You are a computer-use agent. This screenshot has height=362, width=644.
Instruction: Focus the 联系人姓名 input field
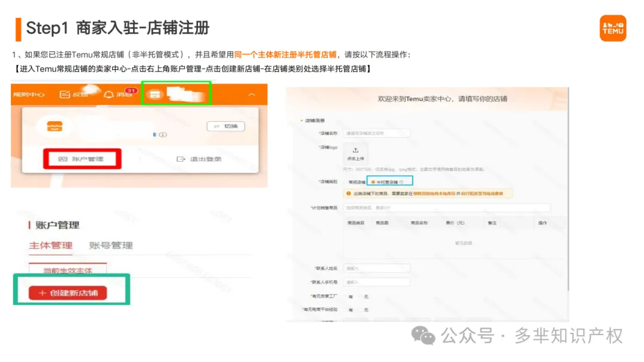click(376, 268)
